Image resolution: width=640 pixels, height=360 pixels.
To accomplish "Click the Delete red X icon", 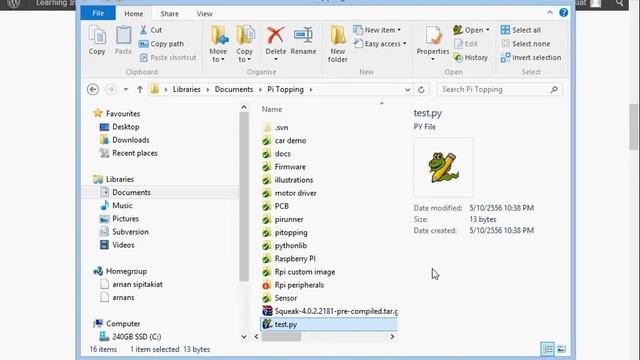I will [x=276, y=36].
